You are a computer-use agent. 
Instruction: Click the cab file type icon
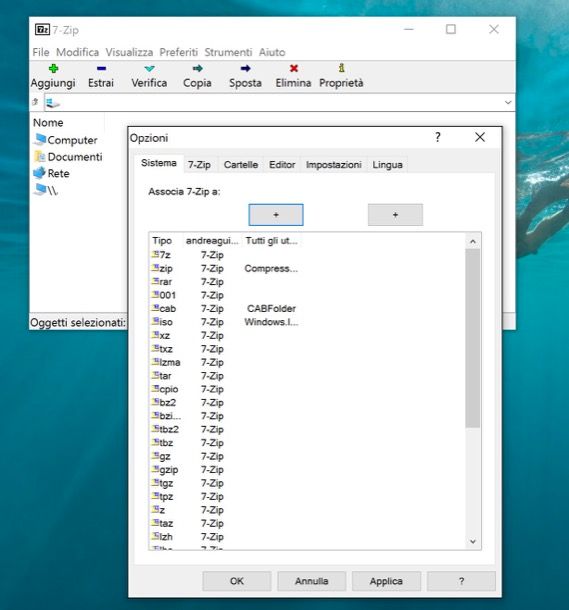[155, 308]
